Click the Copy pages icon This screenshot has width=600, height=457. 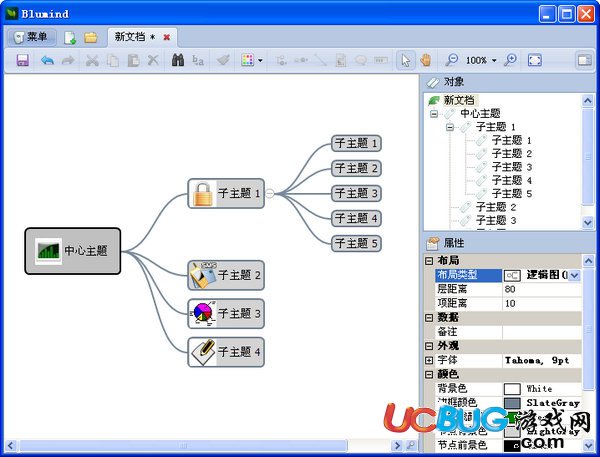113,60
